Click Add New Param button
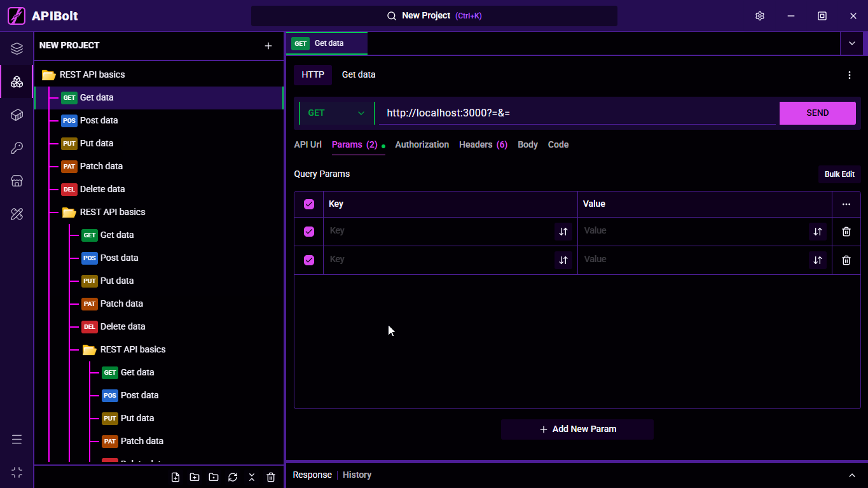The width and height of the screenshot is (868, 488). click(577, 429)
